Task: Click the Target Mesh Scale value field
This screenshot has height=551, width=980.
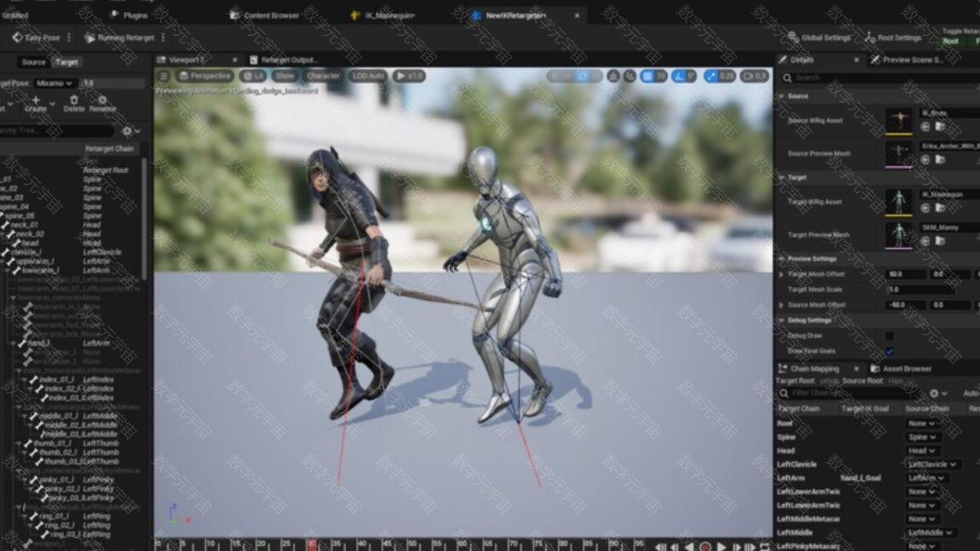Action: 920,289
